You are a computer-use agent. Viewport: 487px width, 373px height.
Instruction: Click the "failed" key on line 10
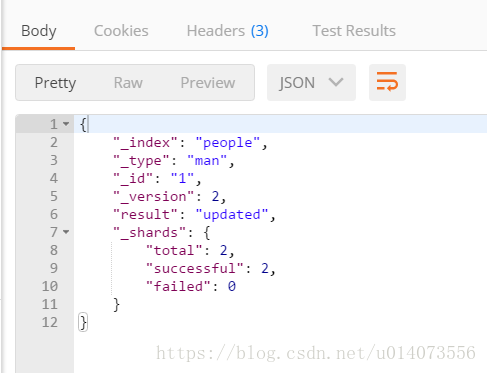pos(178,287)
